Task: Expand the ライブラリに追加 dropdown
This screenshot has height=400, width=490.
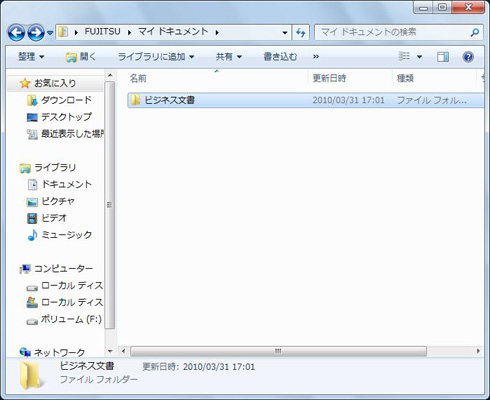Action: coord(156,57)
